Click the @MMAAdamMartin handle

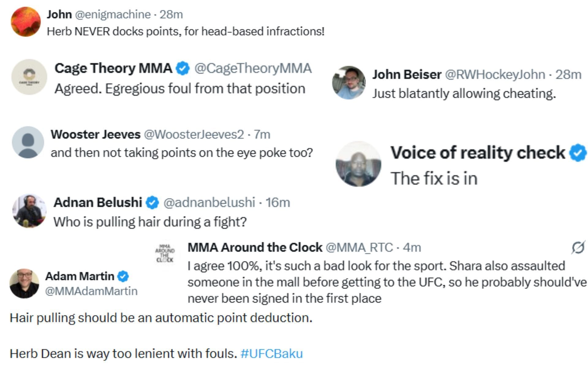tap(91, 291)
